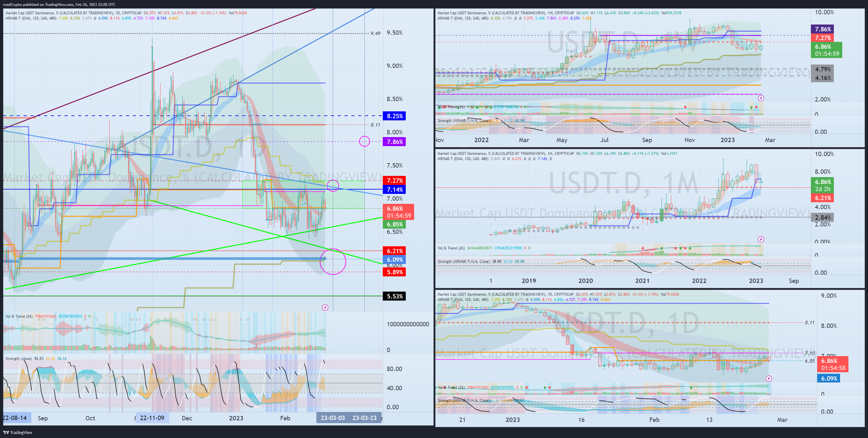Click the red 6.21% label on main chart
The image size is (868, 438).
click(395, 251)
